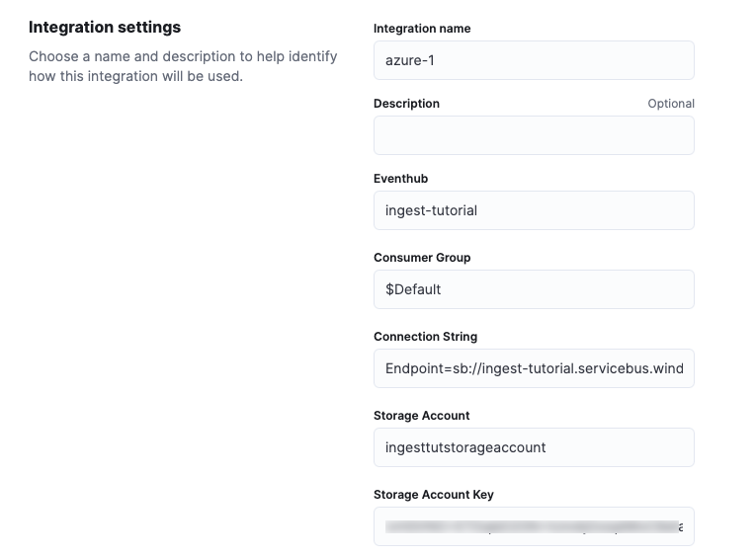The width and height of the screenshot is (756, 556).
Task: Focus the empty Description text box
Action: point(534,135)
